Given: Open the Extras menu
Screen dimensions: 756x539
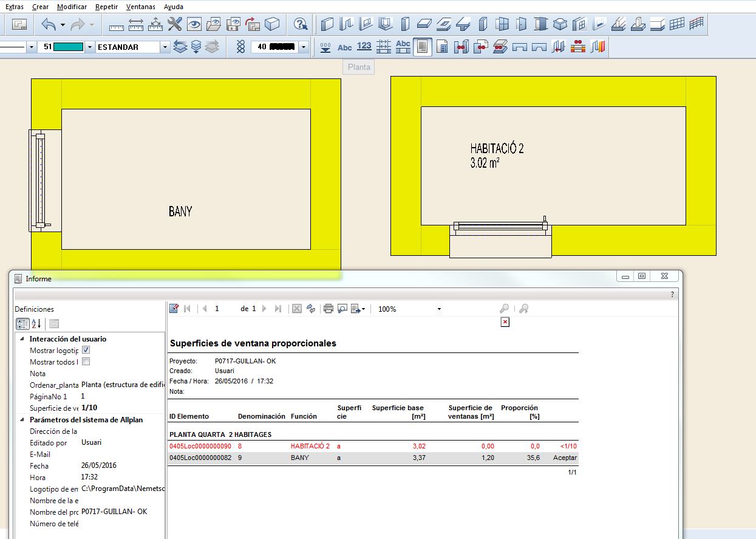Looking at the screenshot, I should (x=15, y=7).
